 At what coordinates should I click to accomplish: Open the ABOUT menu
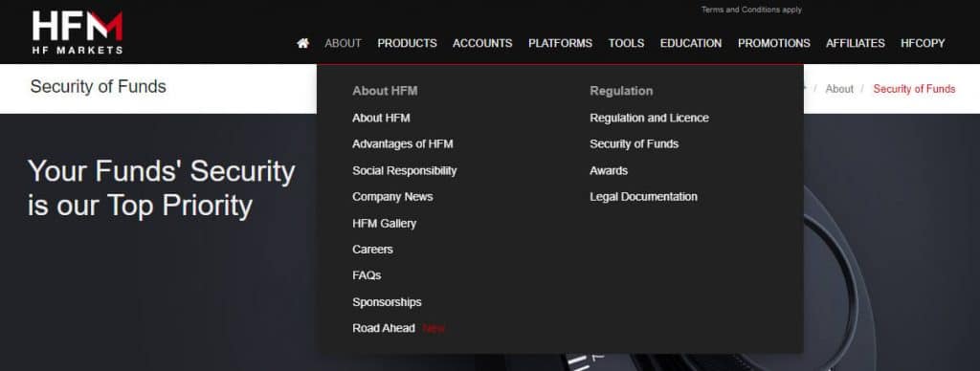tap(343, 43)
